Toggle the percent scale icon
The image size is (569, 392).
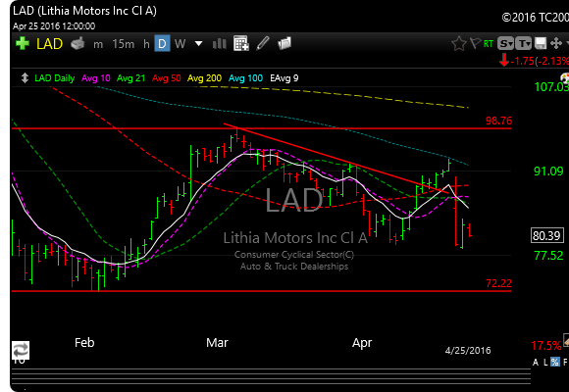click(x=555, y=362)
